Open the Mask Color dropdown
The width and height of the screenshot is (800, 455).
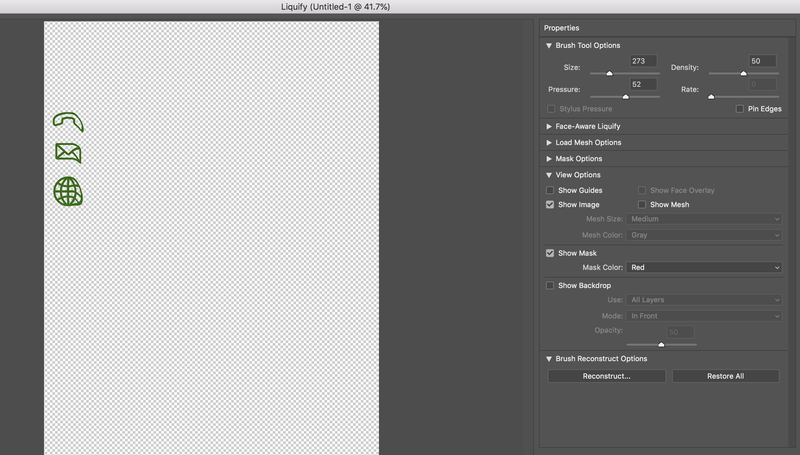pyautogui.click(x=704, y=267)
